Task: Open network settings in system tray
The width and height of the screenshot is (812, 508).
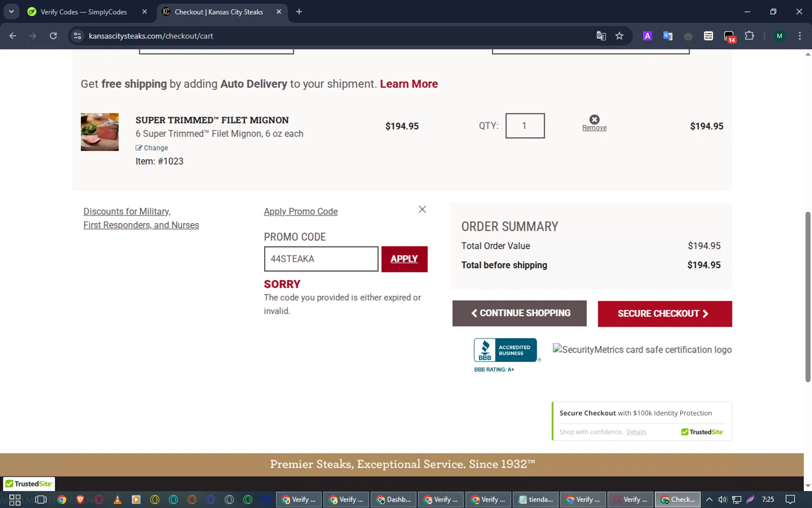Action: 736,499
